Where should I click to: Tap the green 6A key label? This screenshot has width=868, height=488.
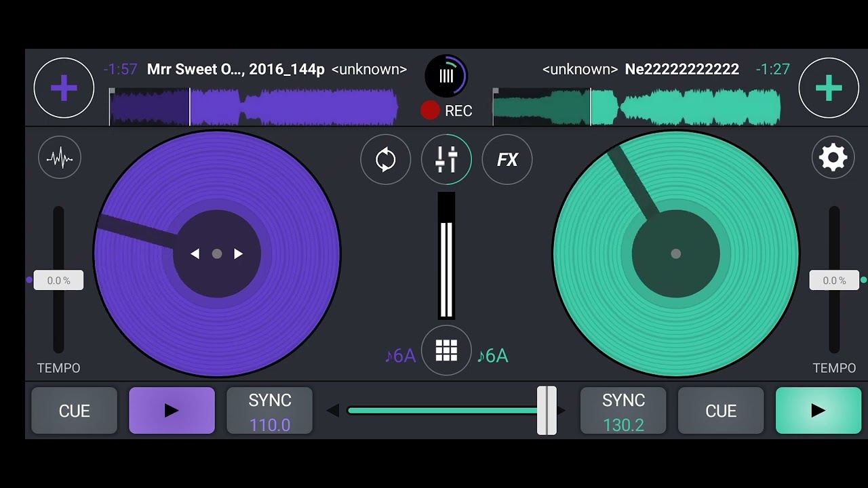[492, 356]
